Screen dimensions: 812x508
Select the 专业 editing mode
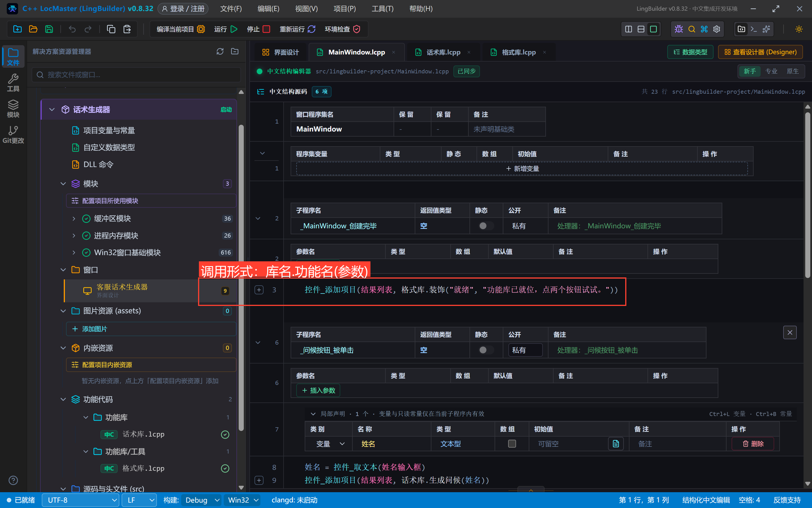click(771, 71)
